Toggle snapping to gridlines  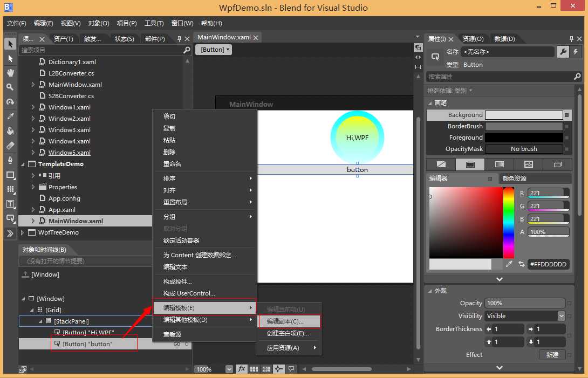point(266,369)
